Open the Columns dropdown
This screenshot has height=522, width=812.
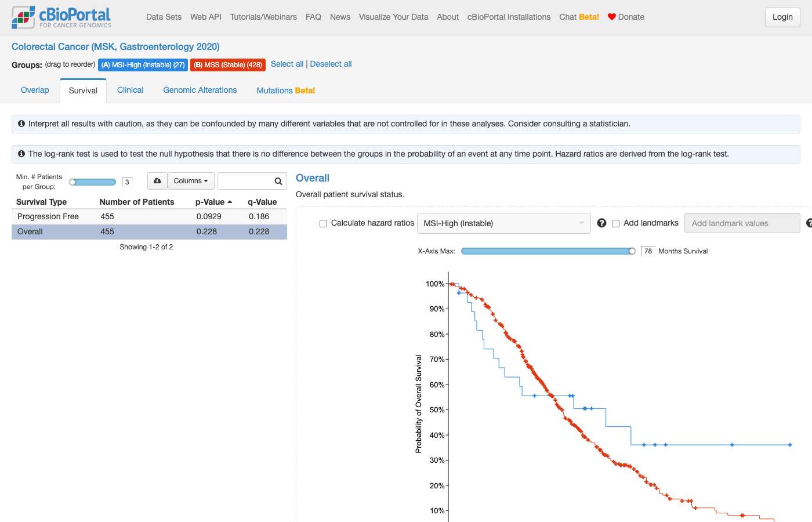click(191, 181)
